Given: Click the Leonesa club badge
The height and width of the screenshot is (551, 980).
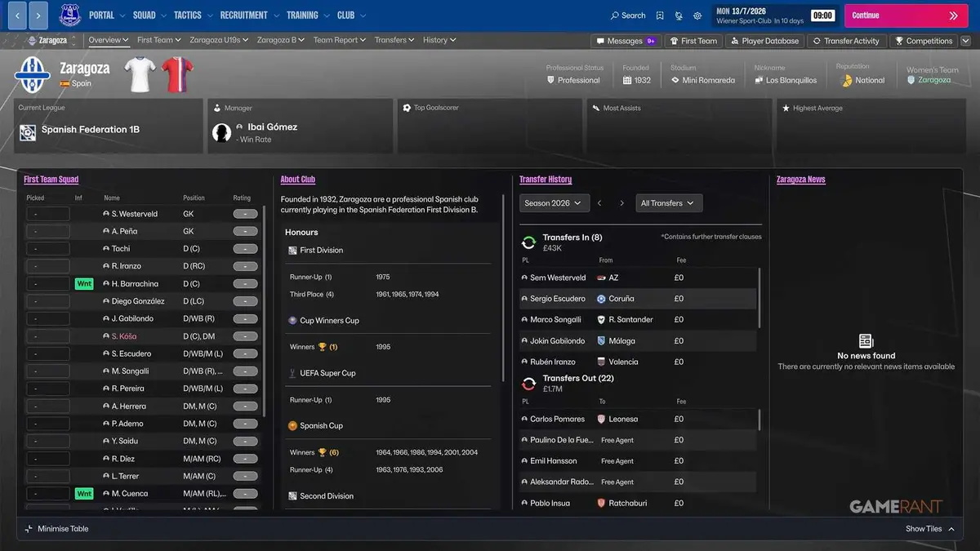Looking at the screenshot, I should [x=601, y=419].
